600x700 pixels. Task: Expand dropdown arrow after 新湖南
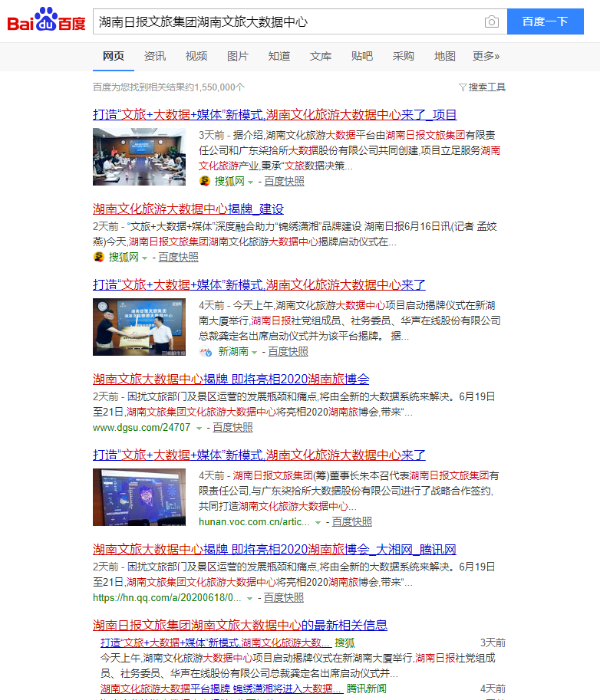pyautogui.click(x=254, y=352)
